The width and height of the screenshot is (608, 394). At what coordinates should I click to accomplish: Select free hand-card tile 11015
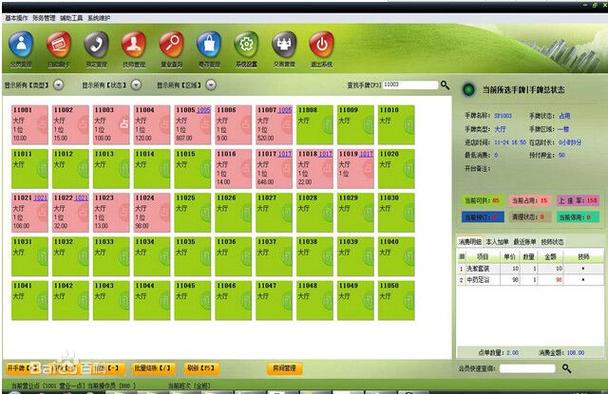click(193, 169)
